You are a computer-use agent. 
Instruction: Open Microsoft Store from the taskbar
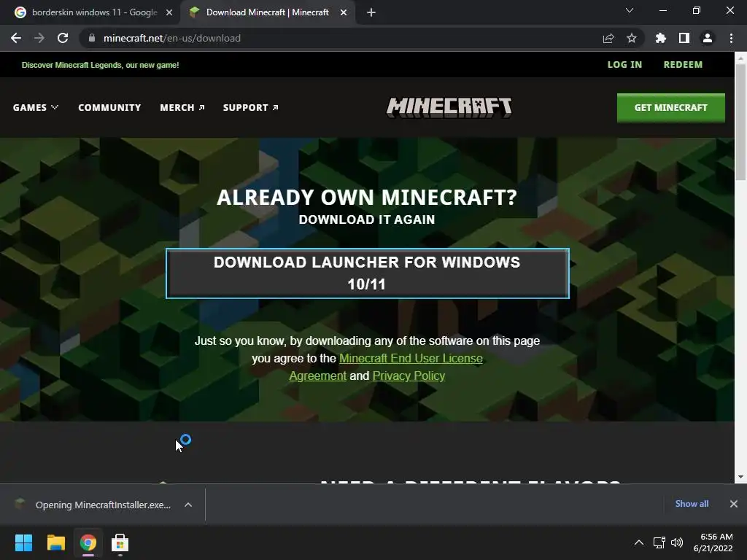point(120,542)
